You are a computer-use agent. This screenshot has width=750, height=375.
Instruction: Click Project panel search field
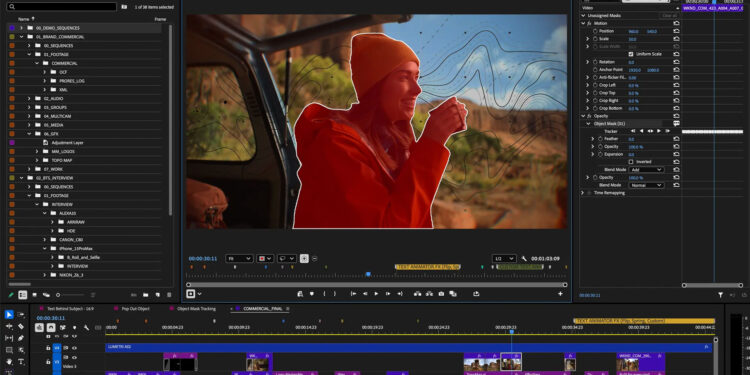coord(62,7)
